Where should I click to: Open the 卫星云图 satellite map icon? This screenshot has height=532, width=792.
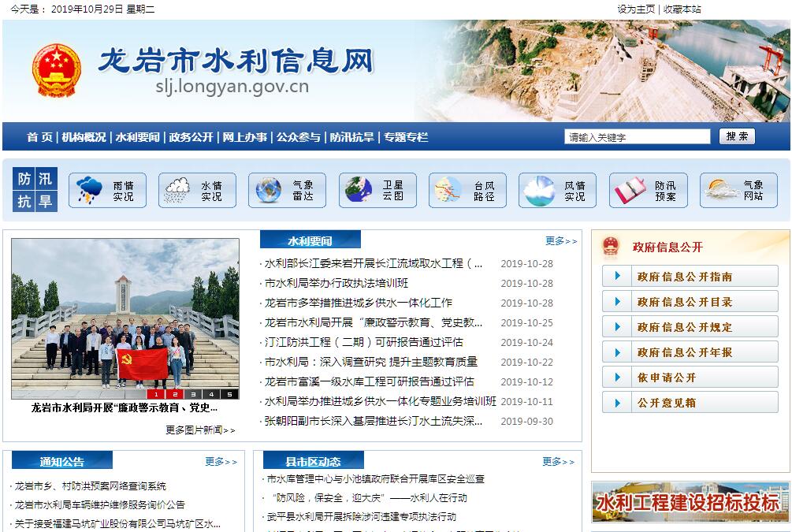358,190
